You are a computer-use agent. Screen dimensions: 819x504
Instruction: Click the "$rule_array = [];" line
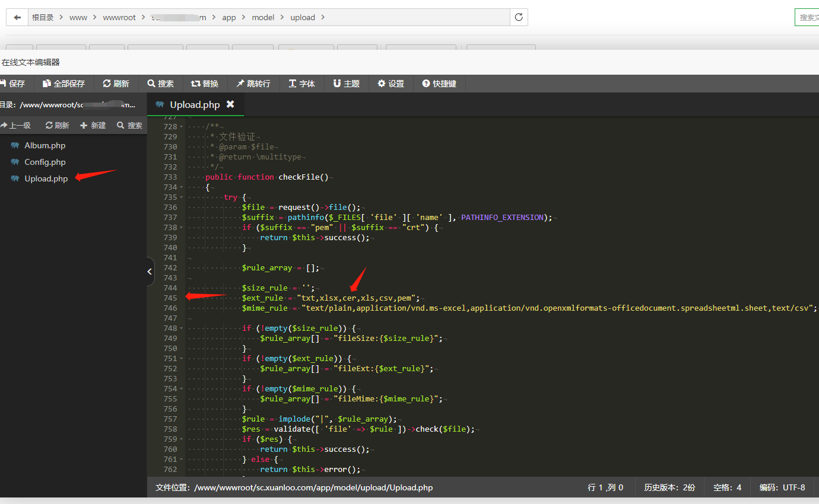pyautogui.click(x=281, y=268)
